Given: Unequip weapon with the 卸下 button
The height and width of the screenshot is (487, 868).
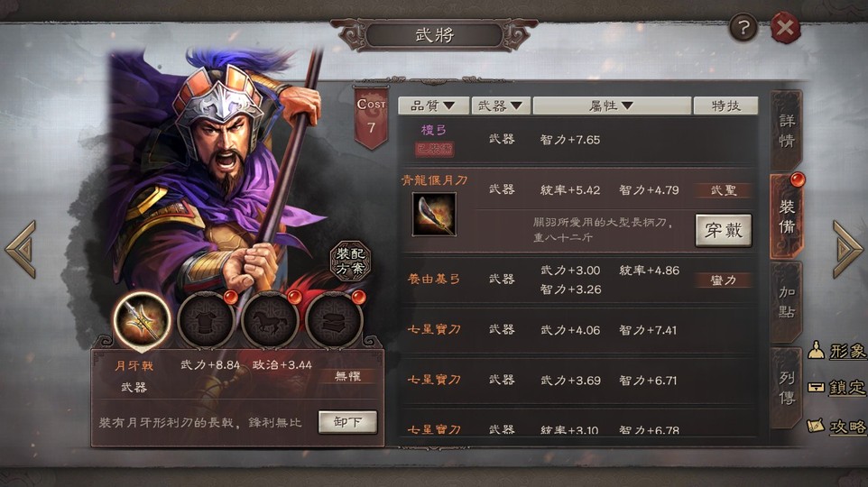Looking at the screenshot, I should pos(347,422).
